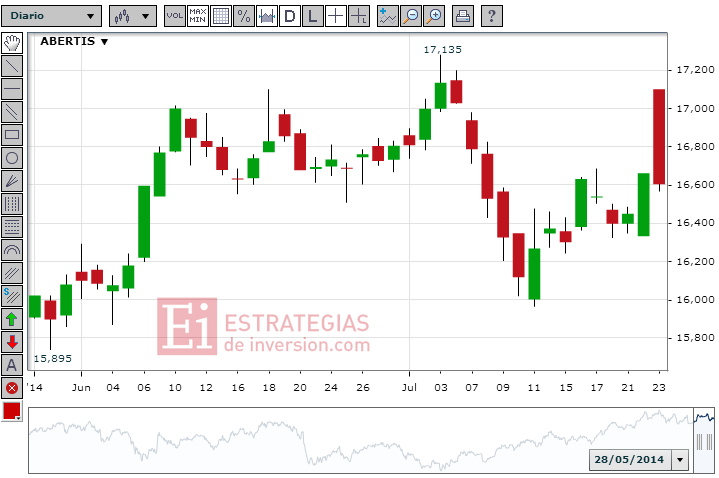719x478 pixels.
Task: Toggle MAX MIN labels on chart
Action: [198, 16]
